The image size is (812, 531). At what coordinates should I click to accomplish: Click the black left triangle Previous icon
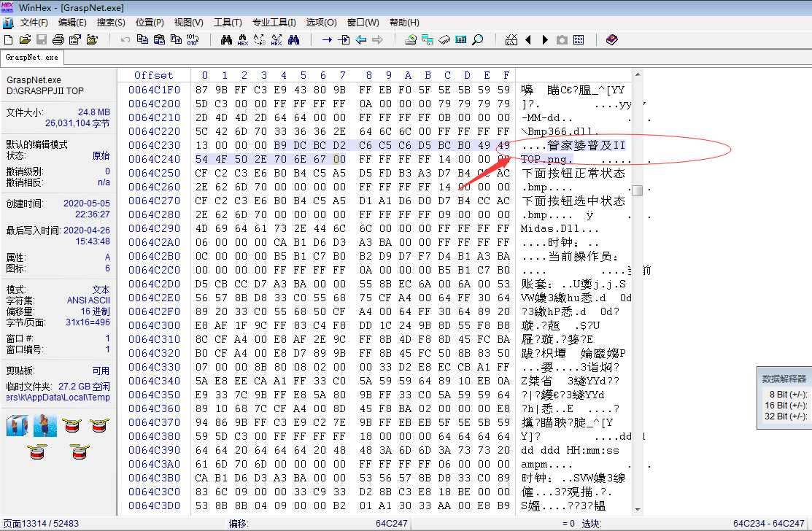pyautogui.click(x=528, y=40)
